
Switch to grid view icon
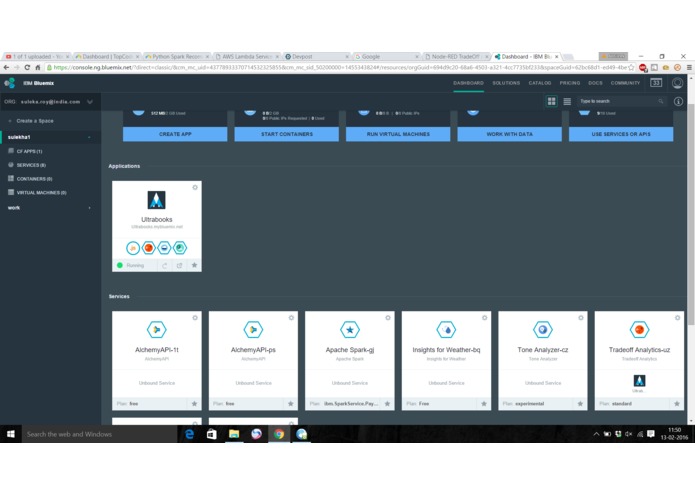[551, 101]
